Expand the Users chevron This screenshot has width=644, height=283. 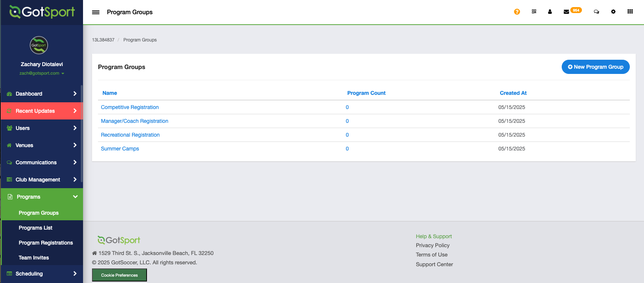coord(75,128)
